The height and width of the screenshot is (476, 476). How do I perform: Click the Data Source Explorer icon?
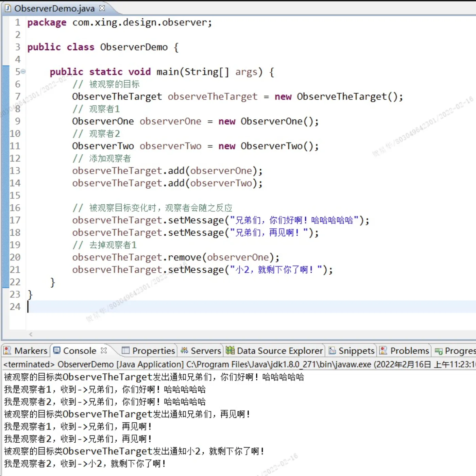coord(230,350)
